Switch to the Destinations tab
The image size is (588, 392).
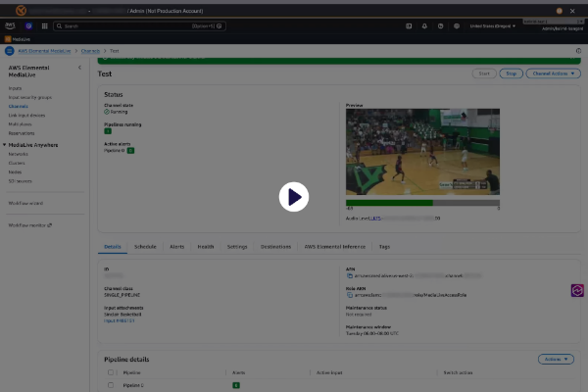[x=275, y=246]
